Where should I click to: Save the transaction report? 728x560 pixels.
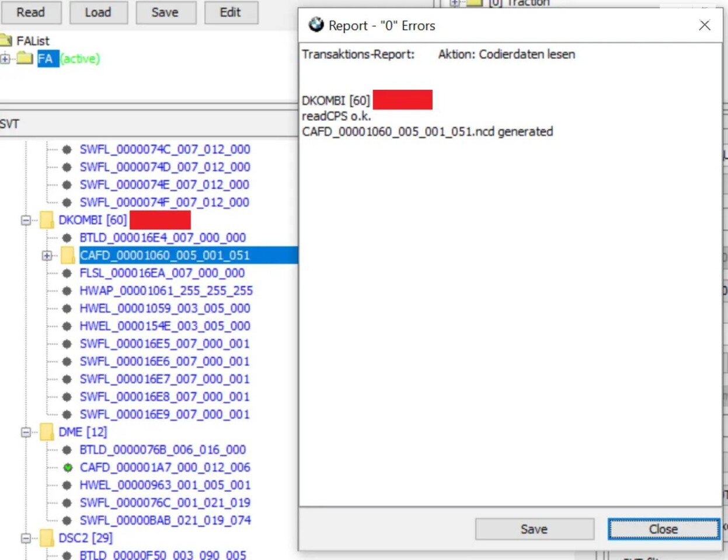click(x=534, y=529)
